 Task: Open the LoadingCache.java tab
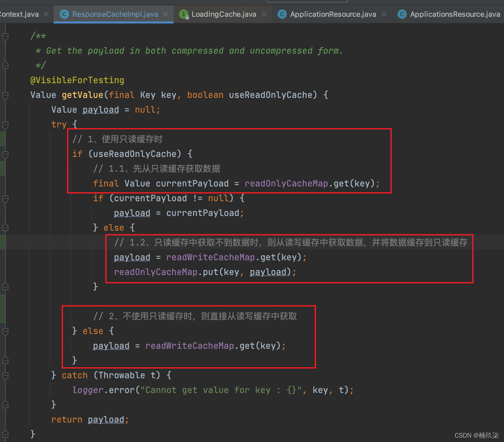pyautogui.click(x=224, y=14)
